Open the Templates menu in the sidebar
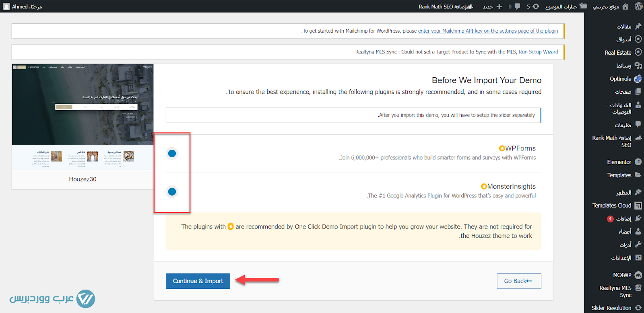This screenshot has height=313, width=644. point(619,175)
